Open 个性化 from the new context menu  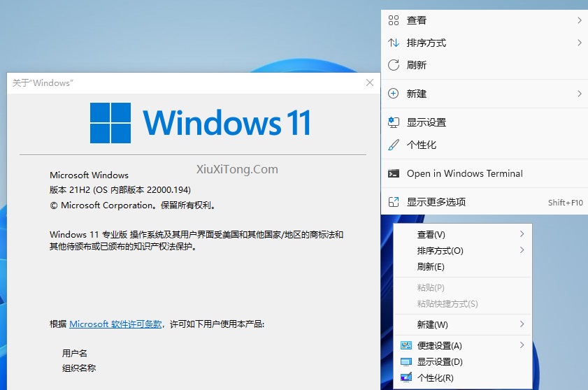click(485, 145)
